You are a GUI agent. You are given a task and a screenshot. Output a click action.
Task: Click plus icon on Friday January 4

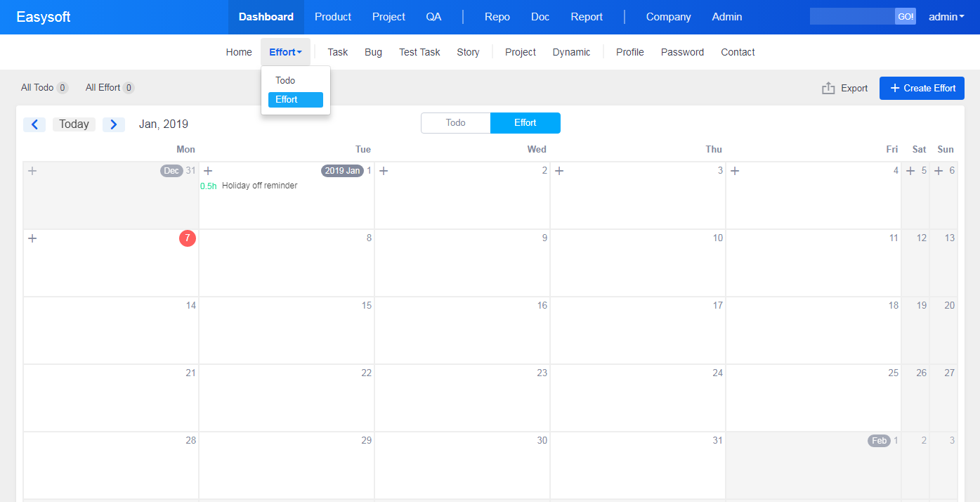point(735,171)
